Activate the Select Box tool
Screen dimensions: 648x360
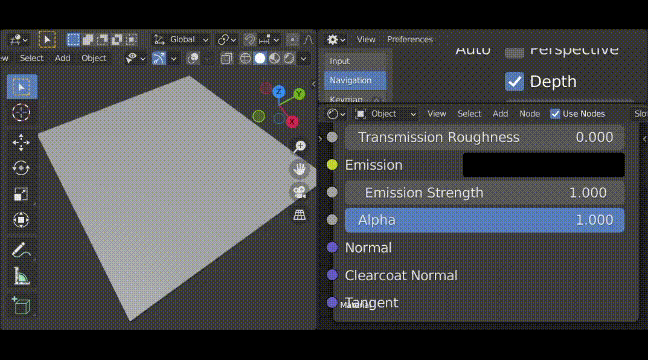point(22,87)
